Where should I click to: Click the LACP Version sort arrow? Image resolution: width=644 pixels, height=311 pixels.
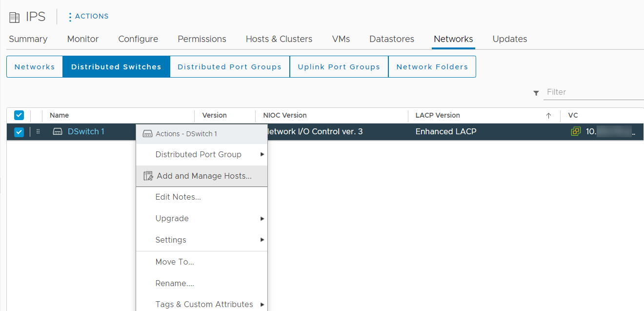[548, 116]
